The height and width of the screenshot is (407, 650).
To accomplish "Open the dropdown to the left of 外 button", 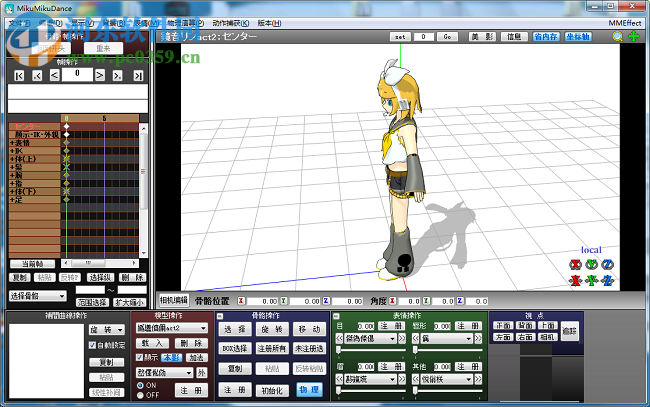I will tap(165, 373).
